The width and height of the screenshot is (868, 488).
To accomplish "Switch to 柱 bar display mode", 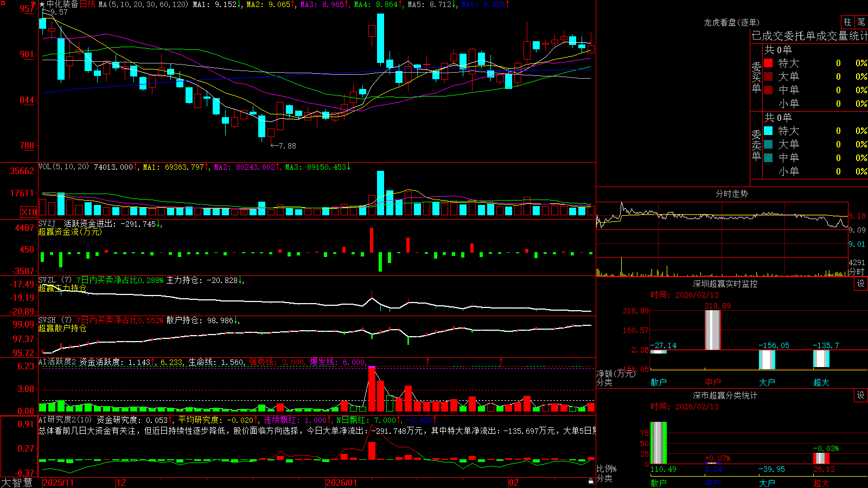I will 847,22.
